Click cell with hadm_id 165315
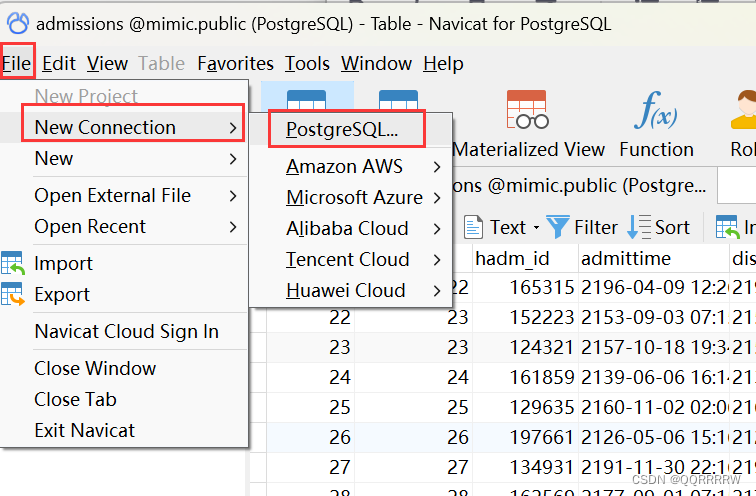Screen dimensions: 756x496 pyautogui.click(x=525, y=288)
